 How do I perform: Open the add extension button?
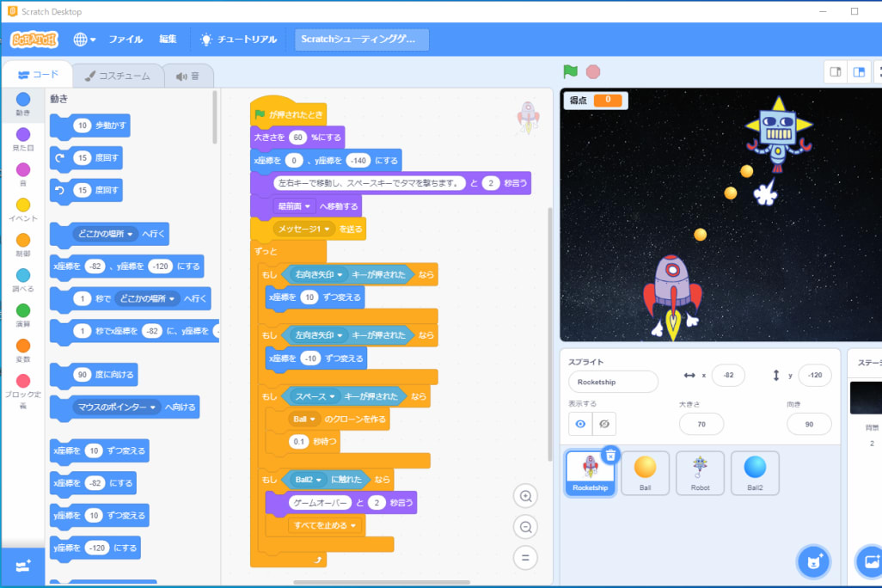22,565
